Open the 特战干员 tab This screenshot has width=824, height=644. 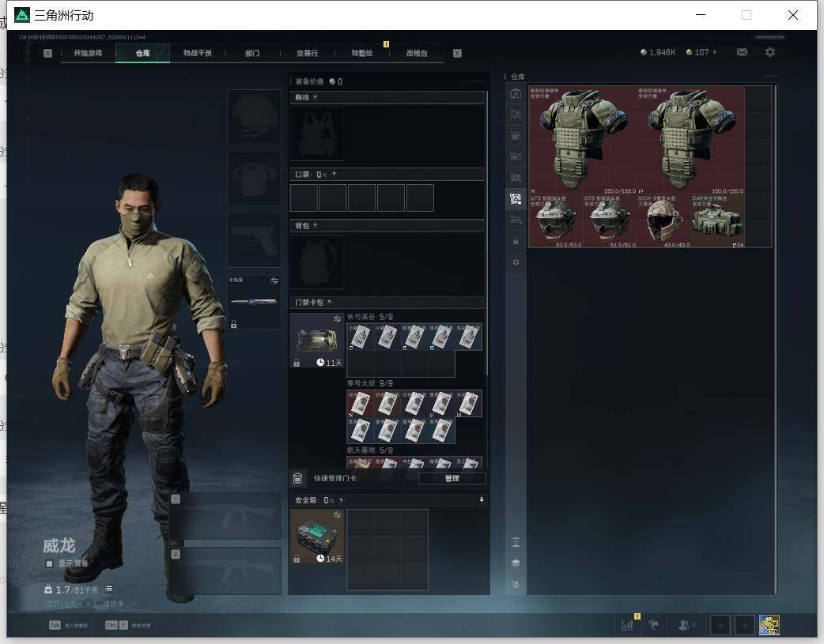click(198, 53)
